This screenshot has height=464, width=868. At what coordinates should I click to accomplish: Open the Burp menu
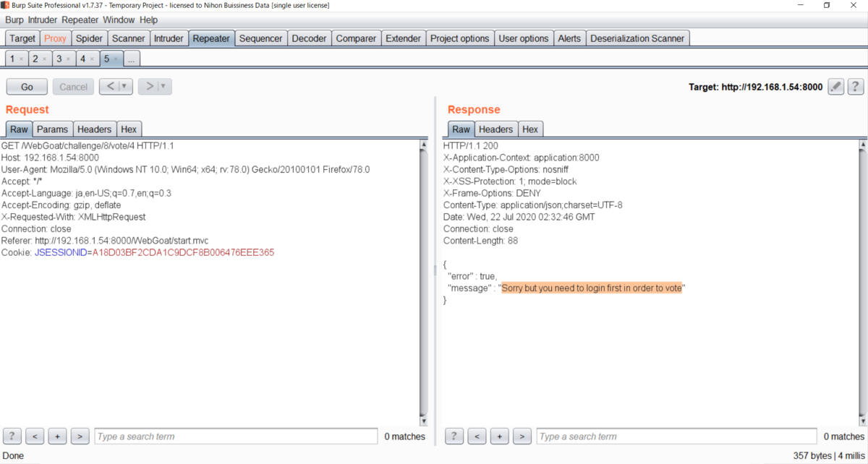click(x=14, y=20)
